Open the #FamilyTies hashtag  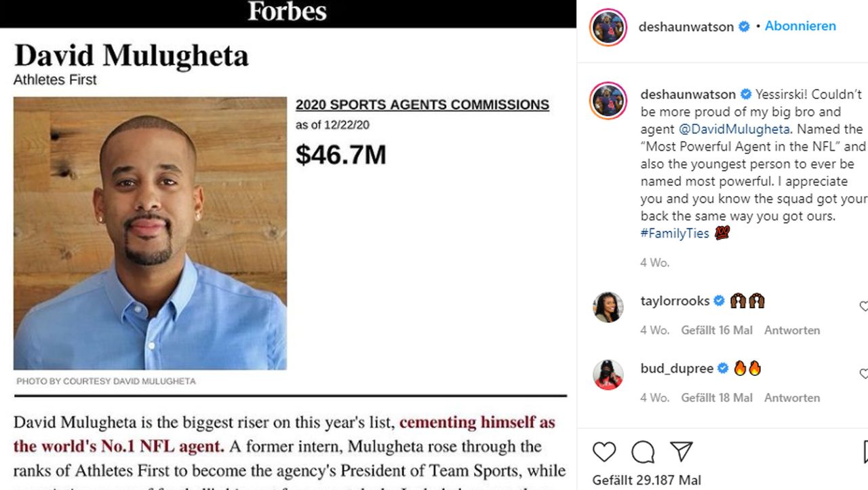click(675, 233)
